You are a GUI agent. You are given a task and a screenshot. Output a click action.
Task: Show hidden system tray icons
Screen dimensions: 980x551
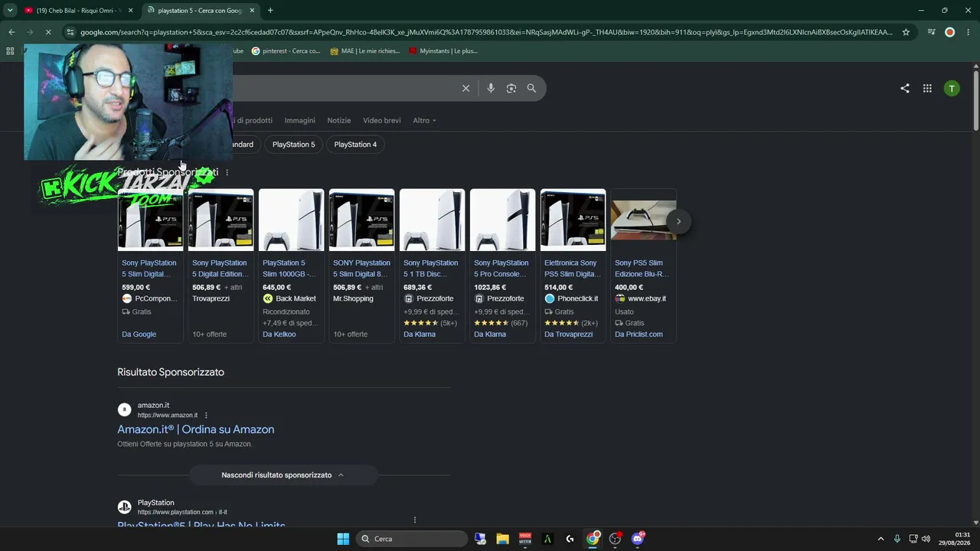[x=880, y=539]
